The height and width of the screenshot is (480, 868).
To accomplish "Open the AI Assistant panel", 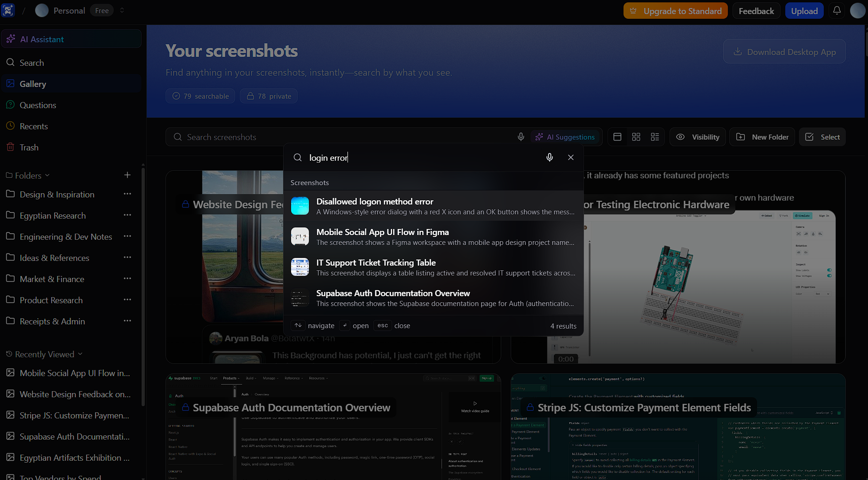I will [x=42, y=39].
